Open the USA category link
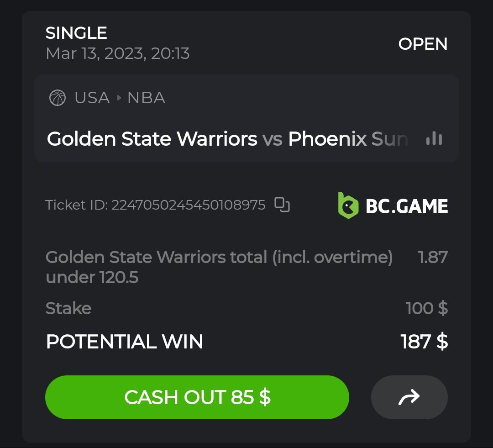This screenshot has width=493, height=448. pos(92,98)
